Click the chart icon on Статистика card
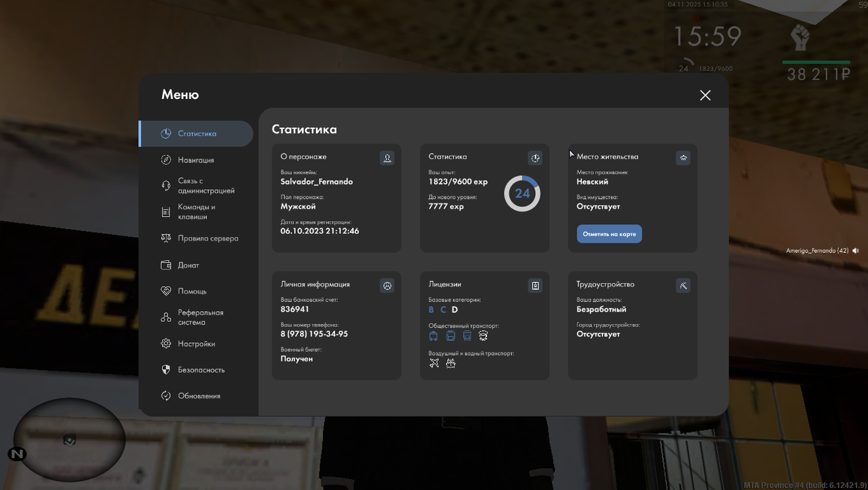 (535, 158)
